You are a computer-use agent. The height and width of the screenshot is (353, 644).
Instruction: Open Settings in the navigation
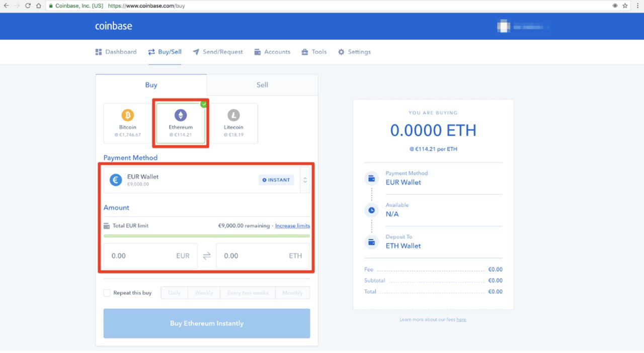pyautogui.click(x=354, y=52)
